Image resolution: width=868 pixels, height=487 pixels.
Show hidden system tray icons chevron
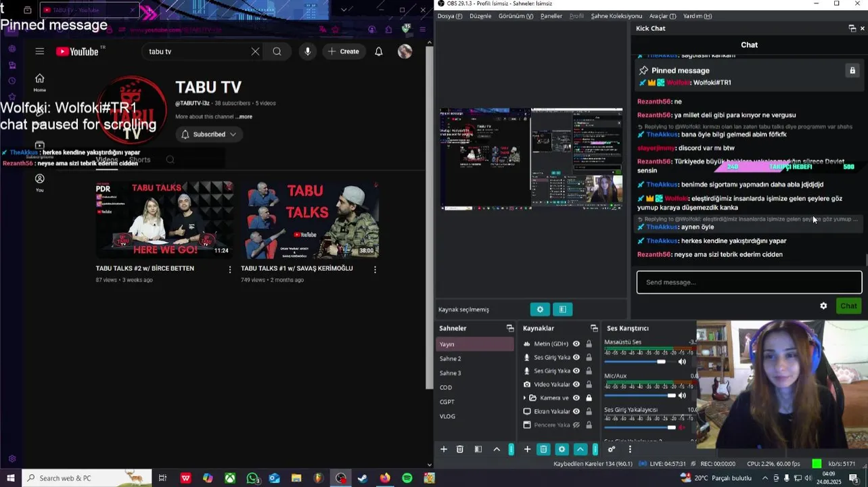coord(766,478)
